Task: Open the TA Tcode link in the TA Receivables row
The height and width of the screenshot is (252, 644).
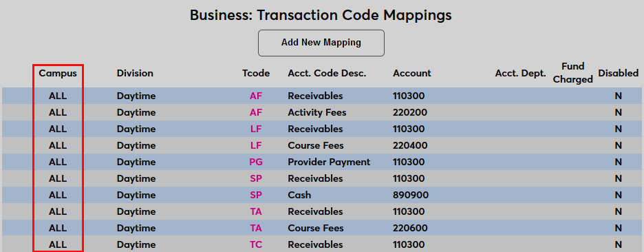Action: (256, 211)
